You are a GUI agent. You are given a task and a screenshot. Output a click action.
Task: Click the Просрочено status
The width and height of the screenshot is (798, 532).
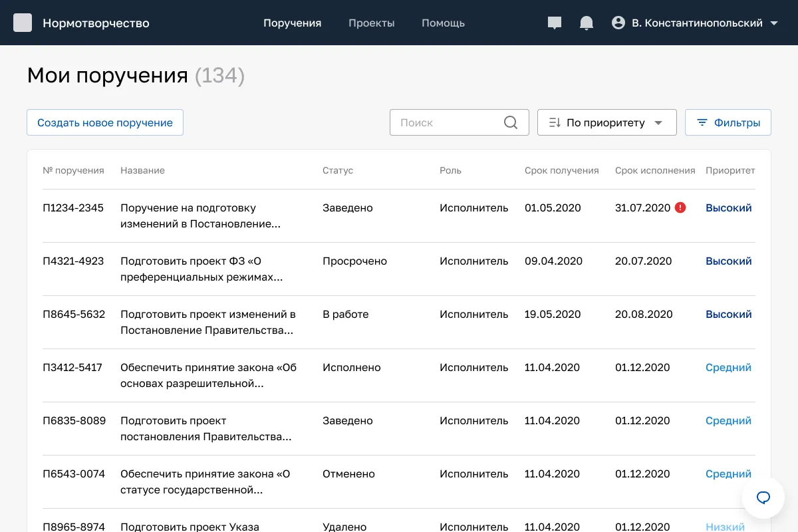pyautogui.click(x=354, y=261)
